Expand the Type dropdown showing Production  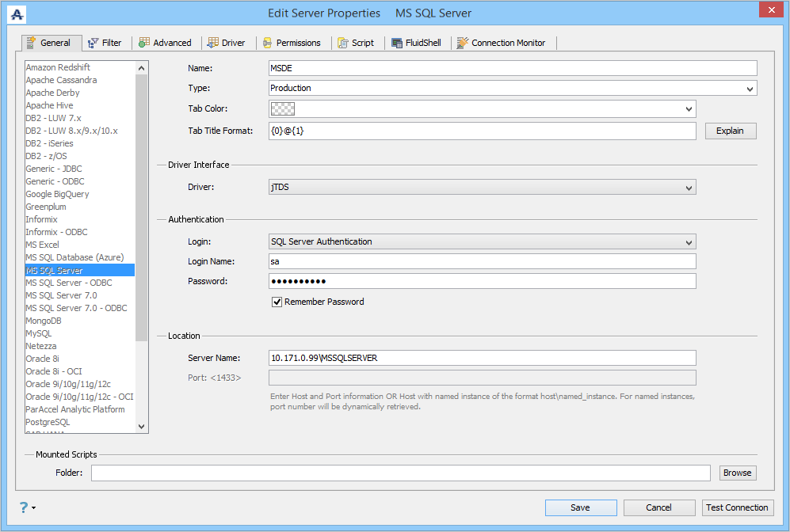(750, 89)
